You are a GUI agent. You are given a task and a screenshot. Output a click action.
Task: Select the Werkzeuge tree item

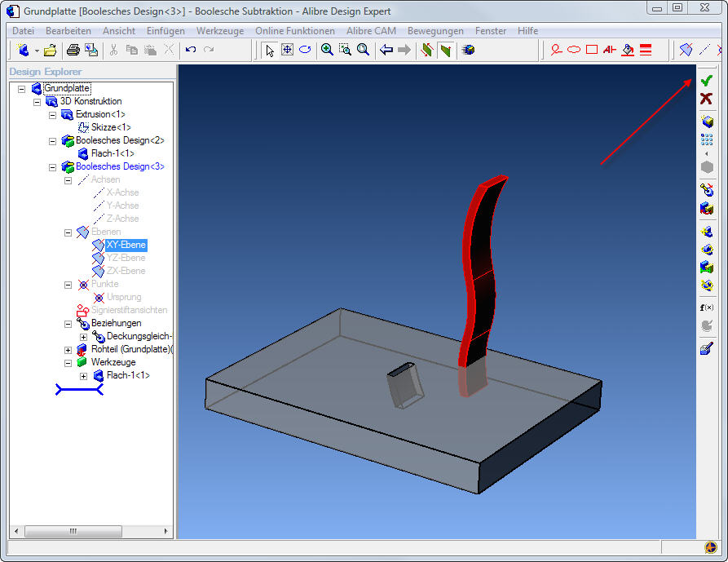pos(113,362)
